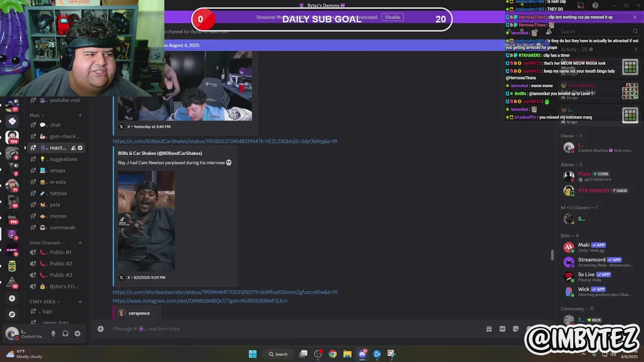Image resolution: width=644 pixels, height=362 pixels.
Task: Play the Ray J interview video thumbnail
Action: tap(146, 221)
